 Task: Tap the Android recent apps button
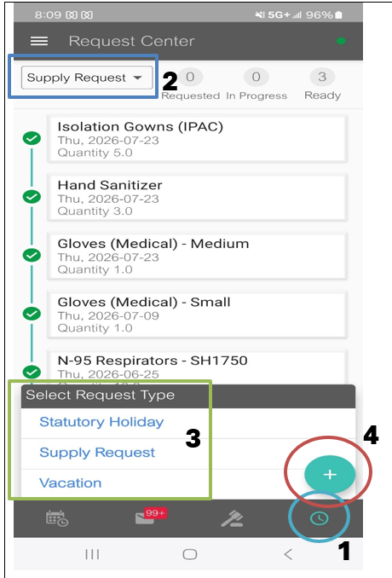pos(92,554)
